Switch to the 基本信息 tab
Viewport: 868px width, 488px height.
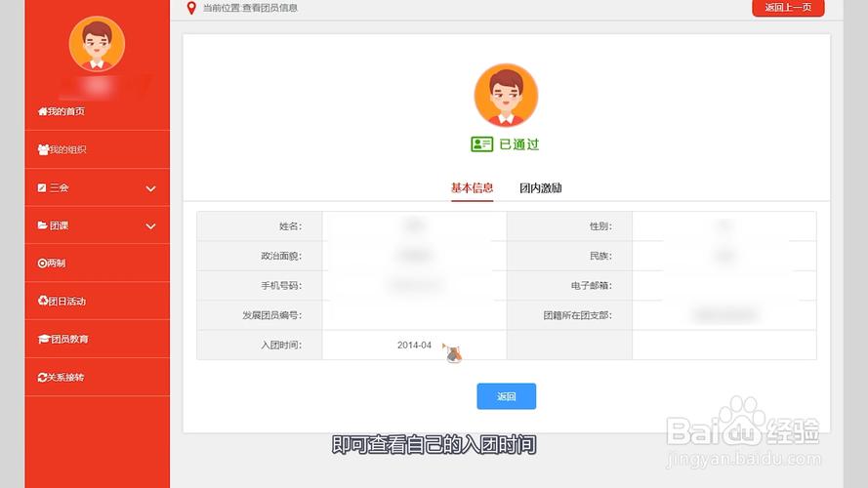(472, 188)
